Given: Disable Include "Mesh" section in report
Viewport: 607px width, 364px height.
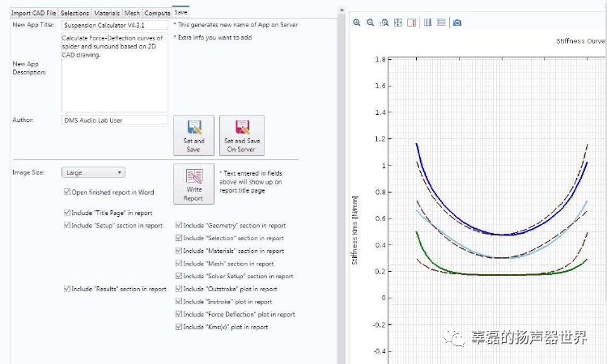Looking at the screenshot, I should pyautogui.click(x=179, y=264).
